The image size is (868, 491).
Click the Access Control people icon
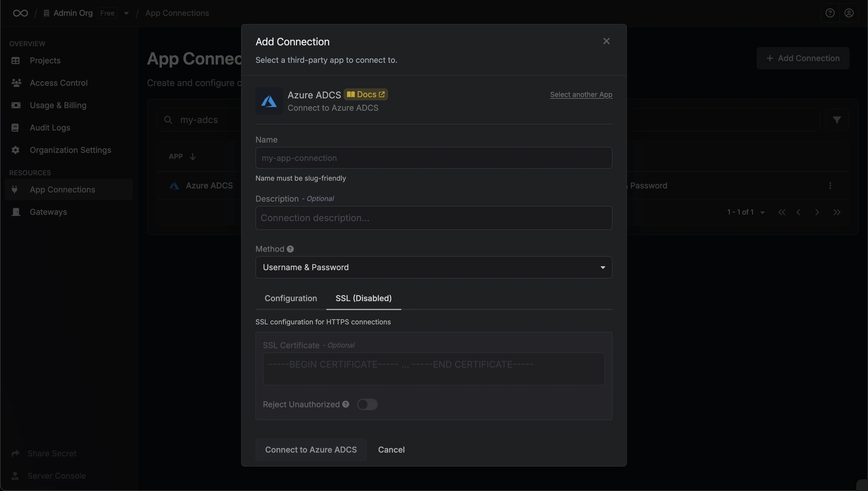click(x=16, y=83)
